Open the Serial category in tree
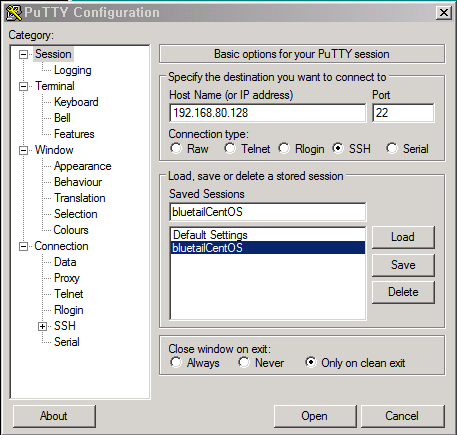Screen dimensions: 457x435 [x=67, y=342]
